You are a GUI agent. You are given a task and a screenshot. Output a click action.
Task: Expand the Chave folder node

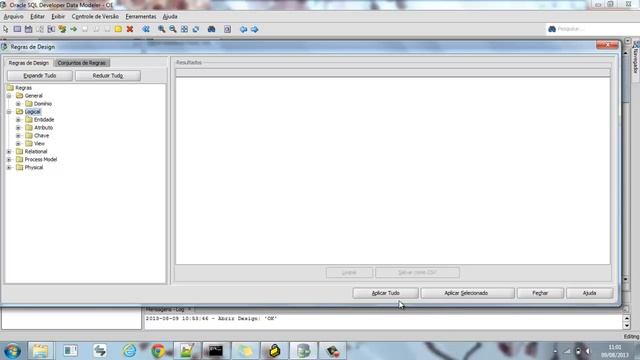(x=18, y=136)
